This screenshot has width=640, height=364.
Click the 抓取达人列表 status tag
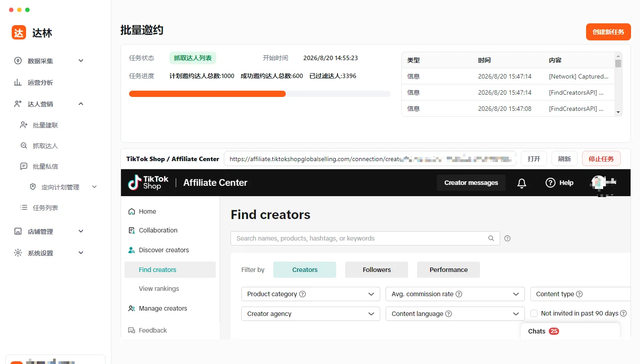click(x=193, y=58)
